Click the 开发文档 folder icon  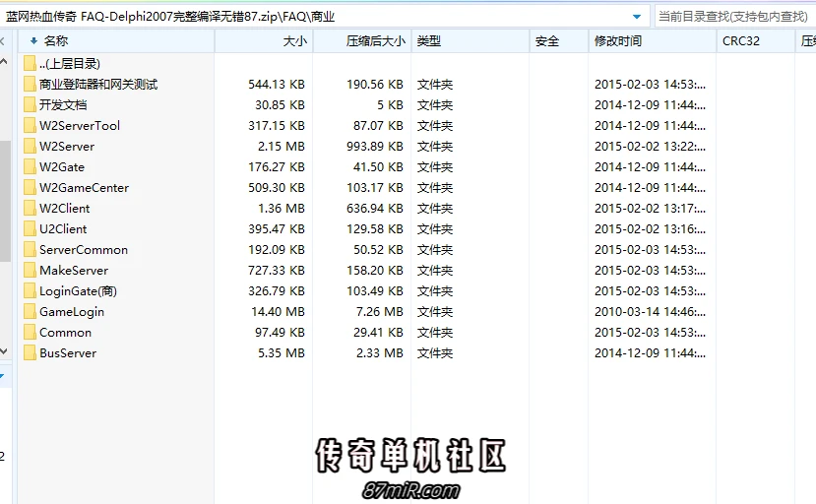click(x=30, y=104)
